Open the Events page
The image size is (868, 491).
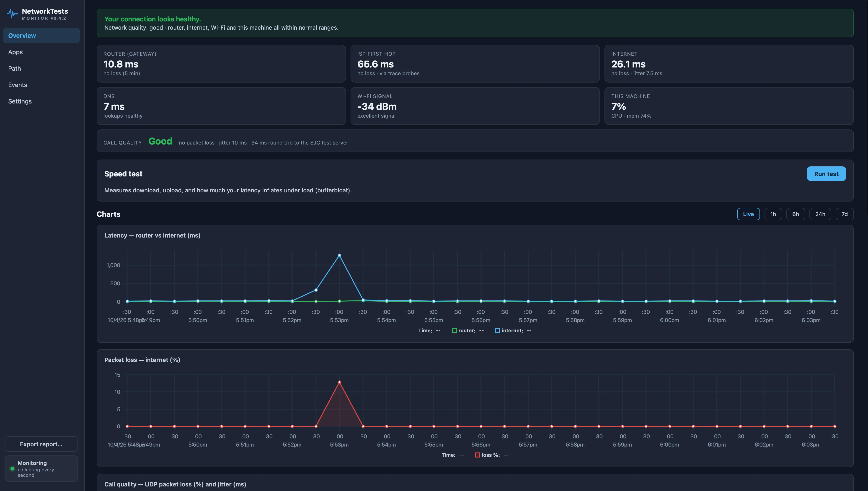coord(41,85)
